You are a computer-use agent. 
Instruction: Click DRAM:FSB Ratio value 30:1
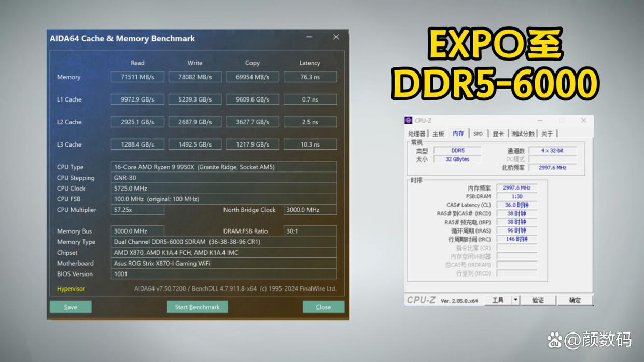310,231
